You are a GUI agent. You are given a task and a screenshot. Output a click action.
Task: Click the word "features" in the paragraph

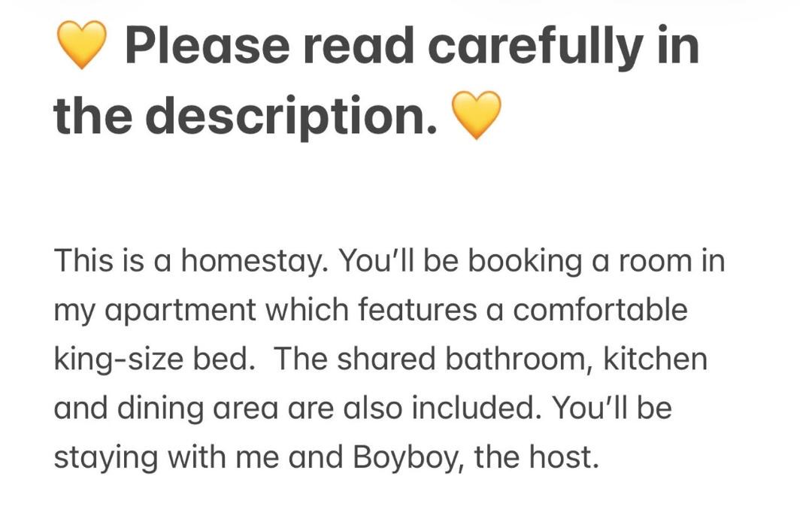(417, 310)
